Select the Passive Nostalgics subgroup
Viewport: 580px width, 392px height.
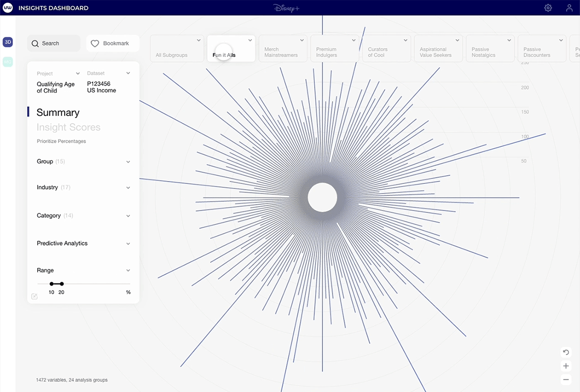click(490, 48)
